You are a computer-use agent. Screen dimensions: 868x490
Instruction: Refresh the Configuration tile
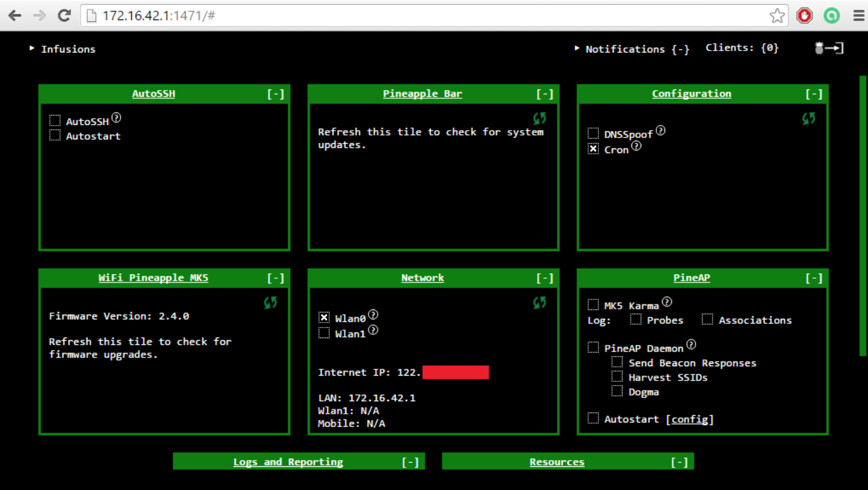(809, 118)
